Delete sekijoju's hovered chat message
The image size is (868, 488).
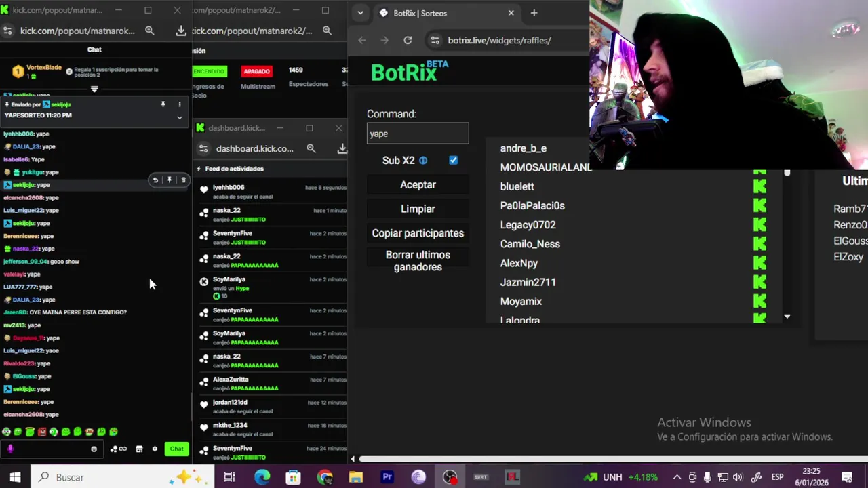183,180
